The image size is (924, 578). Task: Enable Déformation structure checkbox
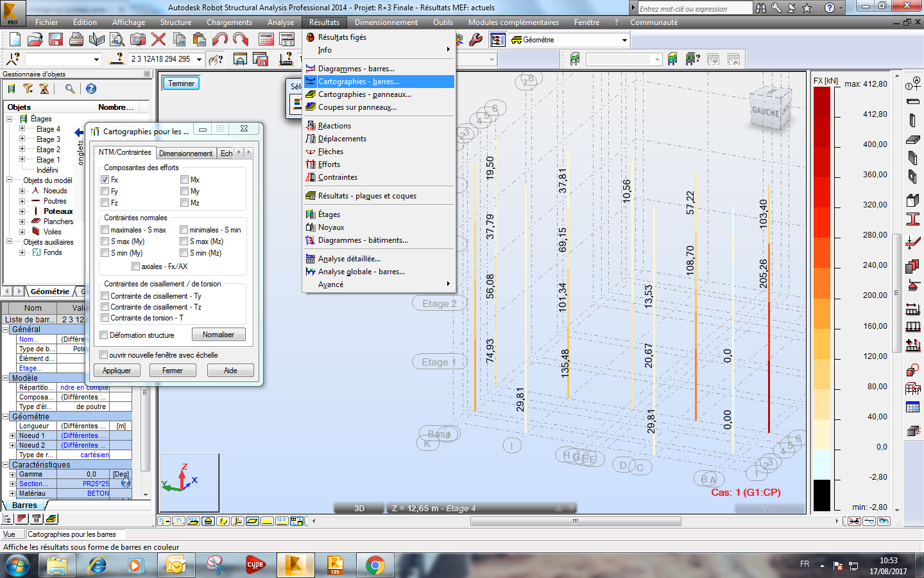tap(103, 335)
